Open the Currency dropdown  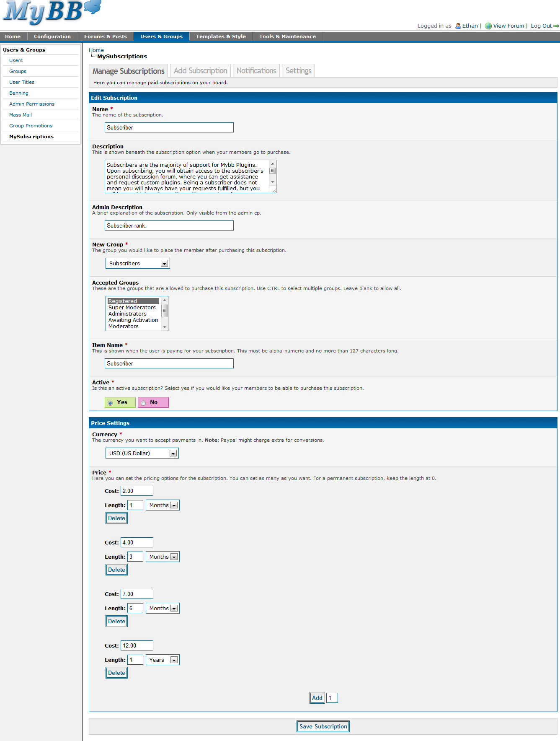coord(142,453)
